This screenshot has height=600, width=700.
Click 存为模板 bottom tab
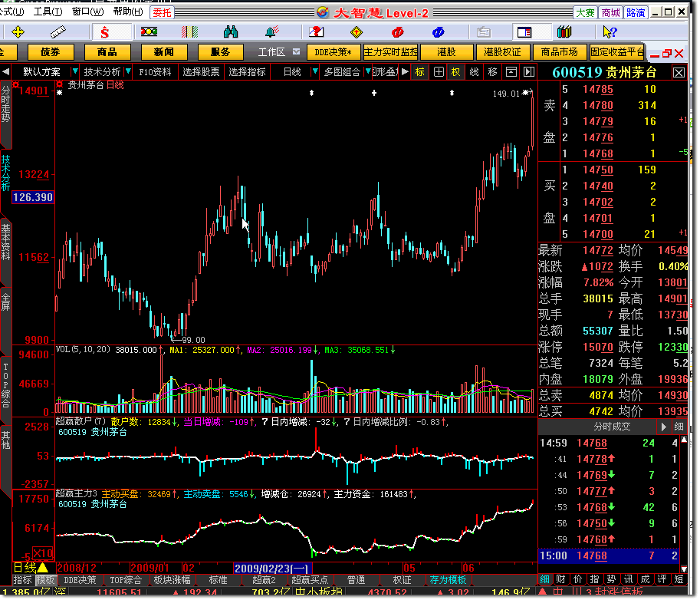[x=448, y=580]
